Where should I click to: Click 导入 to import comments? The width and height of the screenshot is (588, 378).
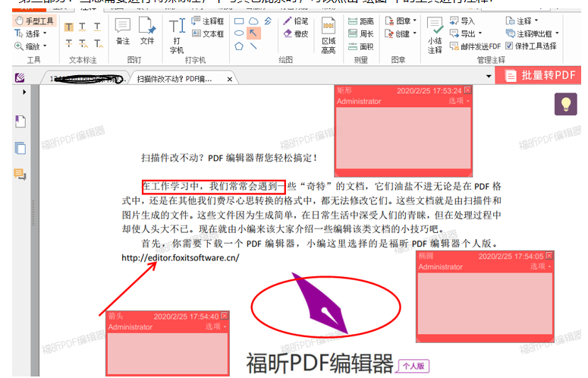(x=462, y=21)
